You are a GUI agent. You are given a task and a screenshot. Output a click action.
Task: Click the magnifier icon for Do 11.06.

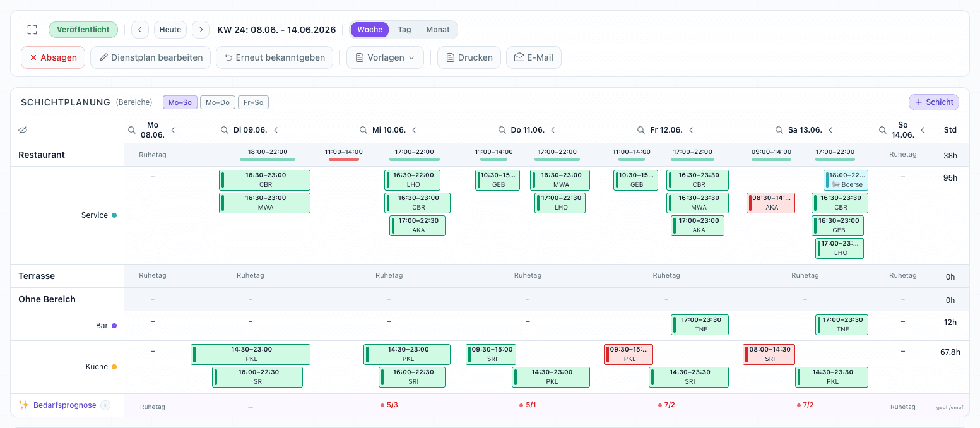pyautogui.click(x=502, y=130)
